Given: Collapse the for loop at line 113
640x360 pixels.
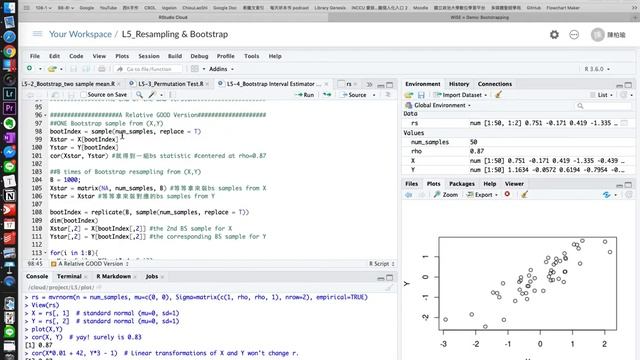Looking at the screenshot, I should 45,253.
